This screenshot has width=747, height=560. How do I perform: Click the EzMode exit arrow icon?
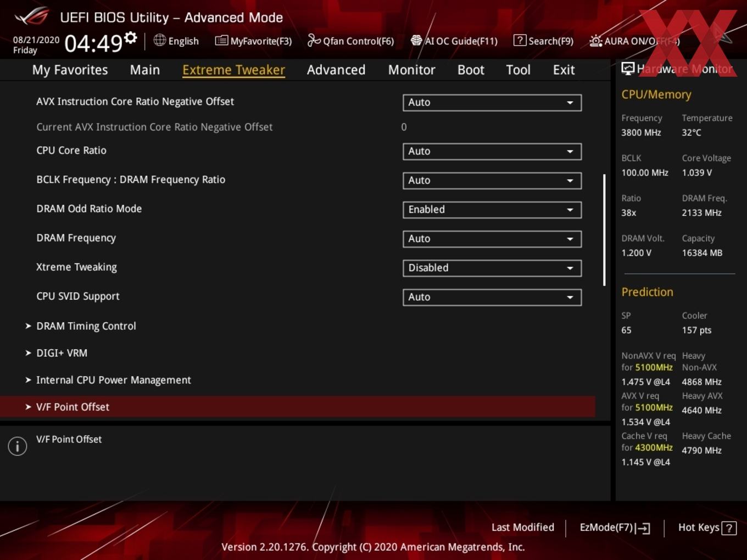pos(643,528)
